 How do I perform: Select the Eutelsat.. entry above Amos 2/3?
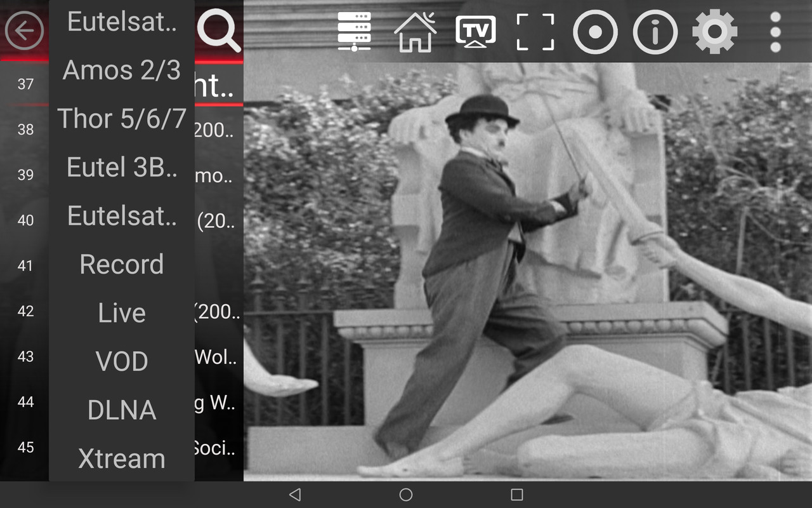pos(122,22)
